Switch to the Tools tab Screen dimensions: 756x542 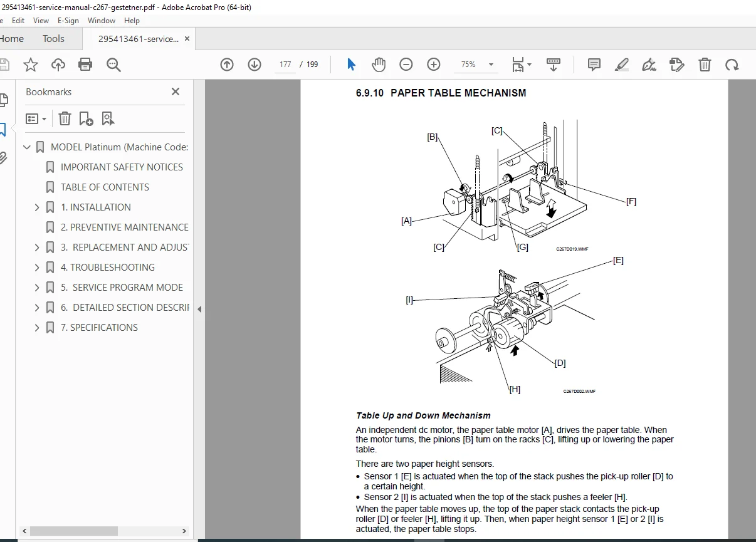pos(53,39)
